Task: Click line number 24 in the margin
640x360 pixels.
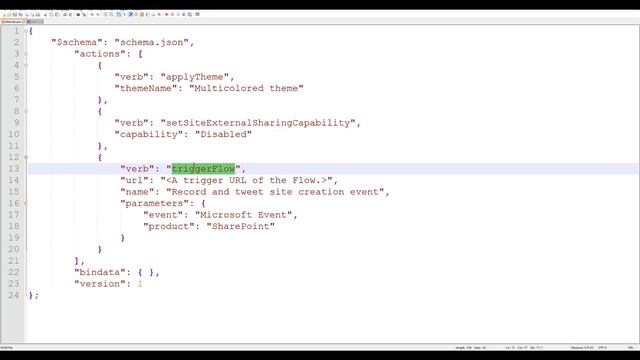Action: pyautogui.click(x=13, y=295)
